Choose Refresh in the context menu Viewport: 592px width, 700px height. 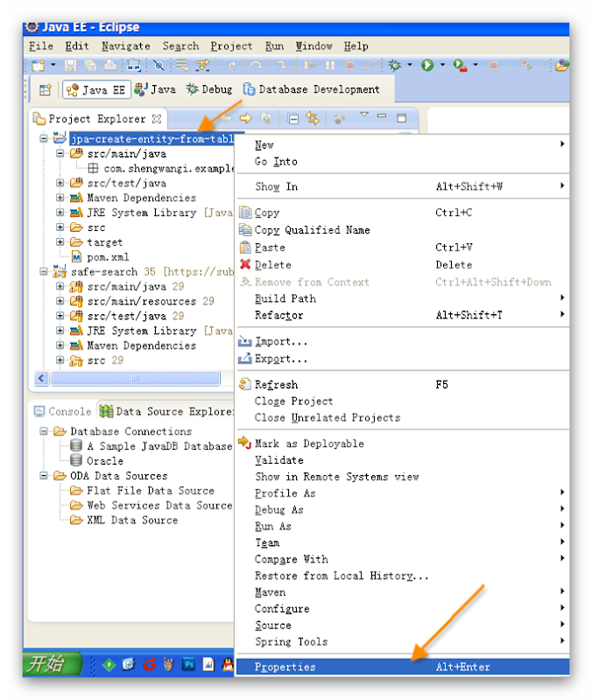point(403,384)
